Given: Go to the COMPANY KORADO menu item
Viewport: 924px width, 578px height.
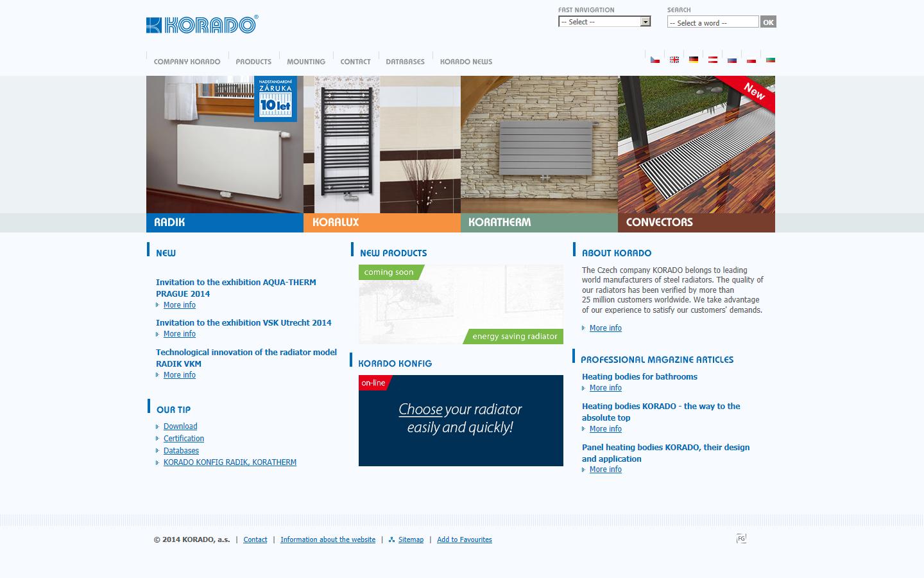Looking at the screenshot, I should (x=187, y=61).
